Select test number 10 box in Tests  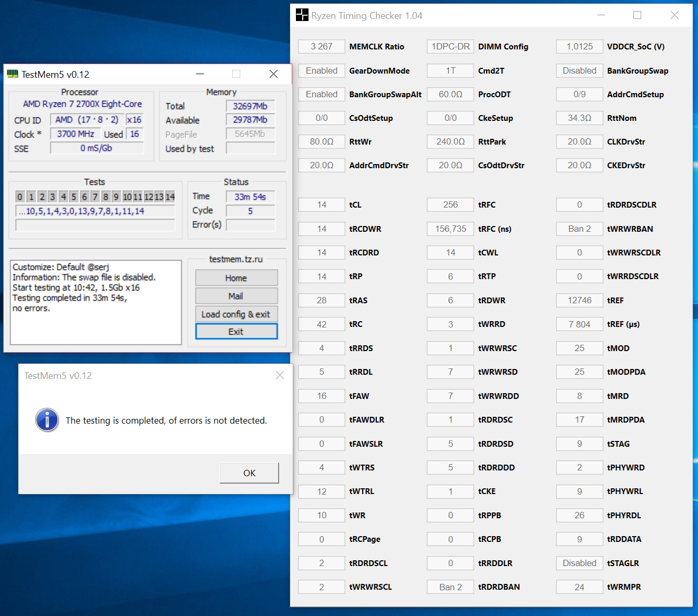tap(127, 197)
